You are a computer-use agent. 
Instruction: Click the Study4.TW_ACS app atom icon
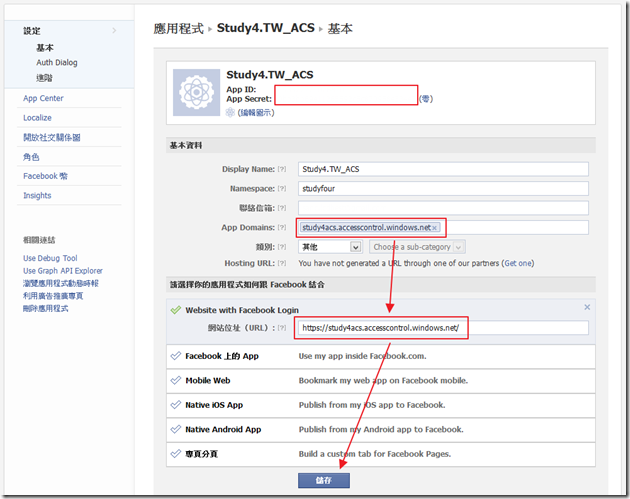coord(196,92)
